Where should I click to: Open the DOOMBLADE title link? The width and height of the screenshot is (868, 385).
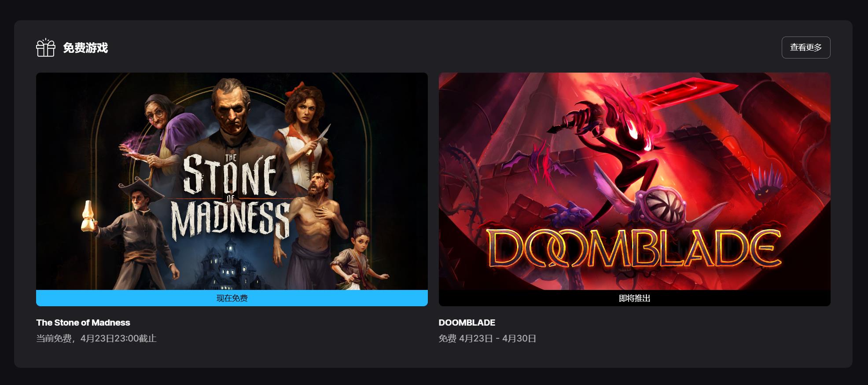(x=467, y=323)
